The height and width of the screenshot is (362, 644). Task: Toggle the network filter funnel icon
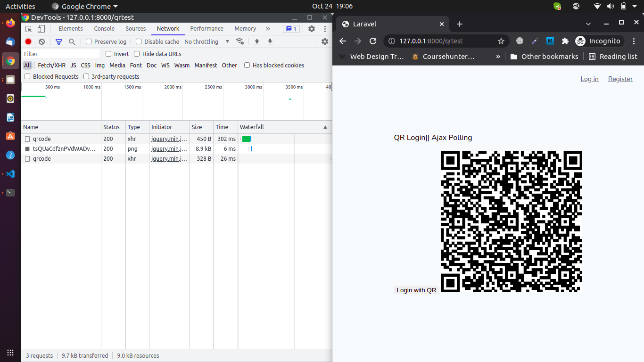click(x=59, y=41)
